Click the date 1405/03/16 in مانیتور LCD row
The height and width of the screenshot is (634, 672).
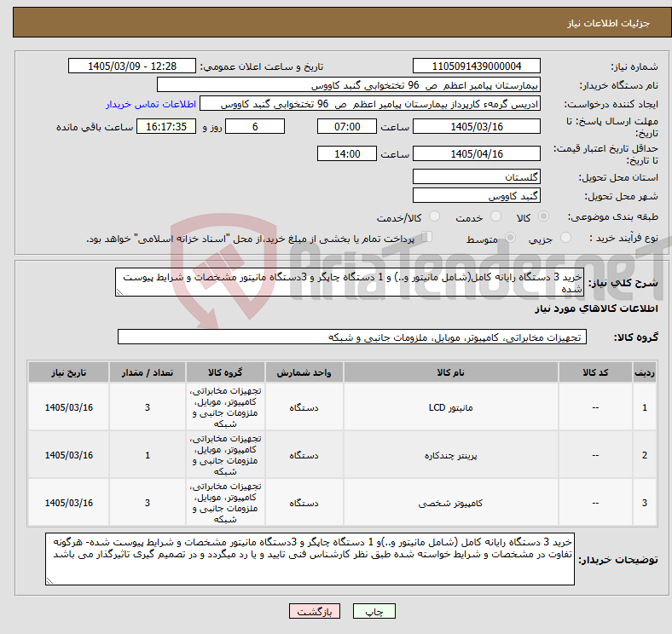coord(68,407)
